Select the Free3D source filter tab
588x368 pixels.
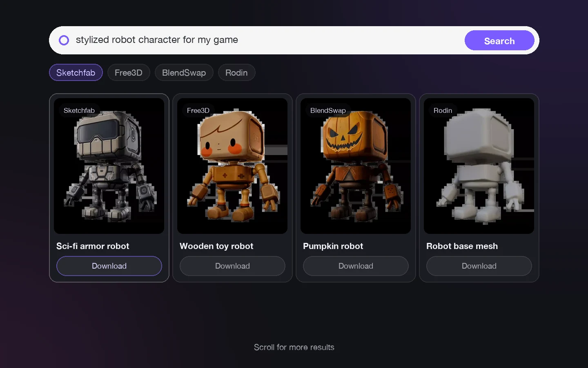click(129, 72)
